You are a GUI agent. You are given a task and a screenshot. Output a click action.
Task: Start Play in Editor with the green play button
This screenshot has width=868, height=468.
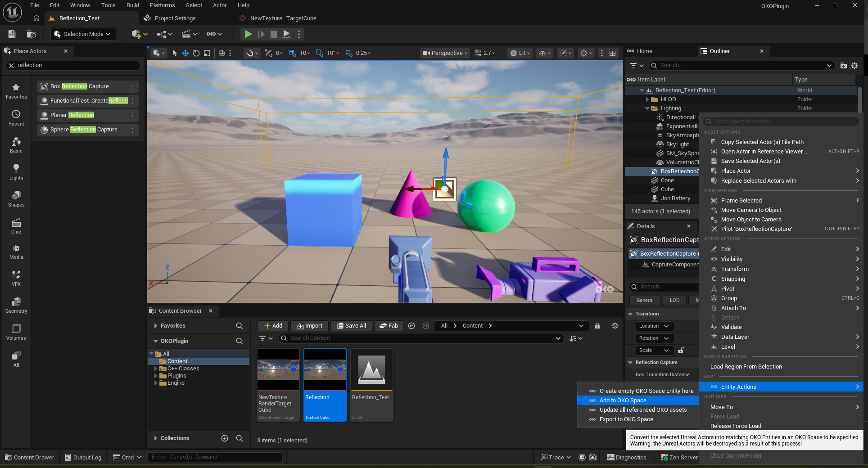coord(248,34)
